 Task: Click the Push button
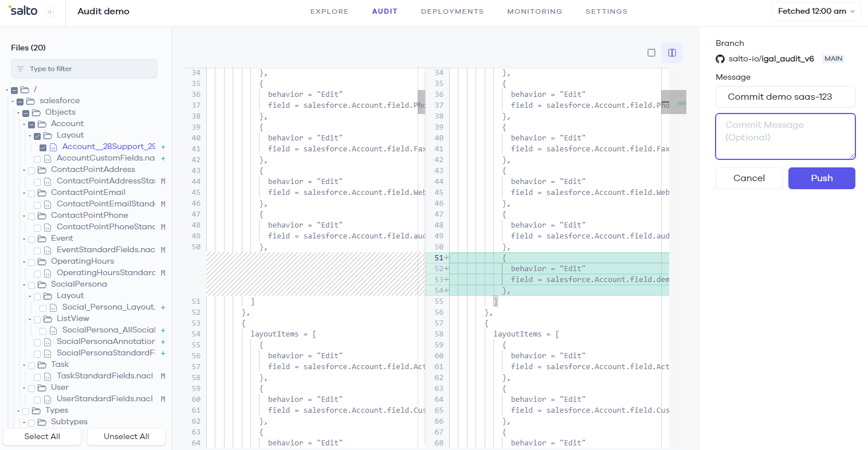click(822, 178)
